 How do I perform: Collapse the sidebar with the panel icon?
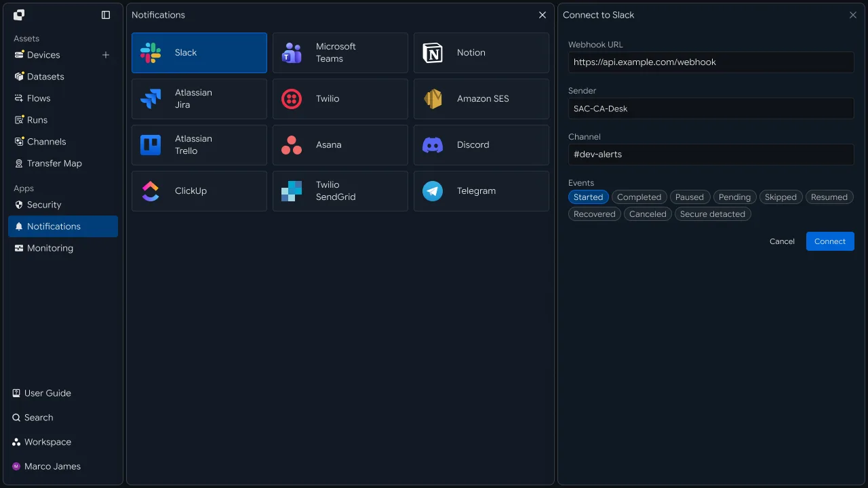tap(106, 15)
